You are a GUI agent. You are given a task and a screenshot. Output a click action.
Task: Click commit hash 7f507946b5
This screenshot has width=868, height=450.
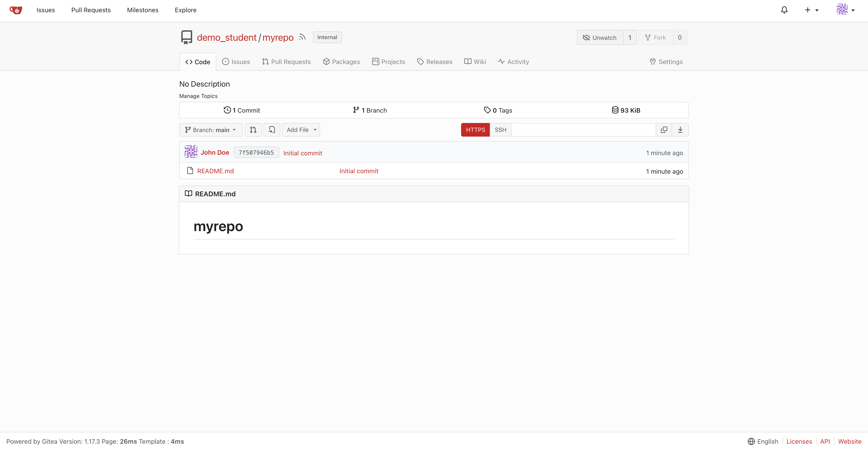coord(256,152)
